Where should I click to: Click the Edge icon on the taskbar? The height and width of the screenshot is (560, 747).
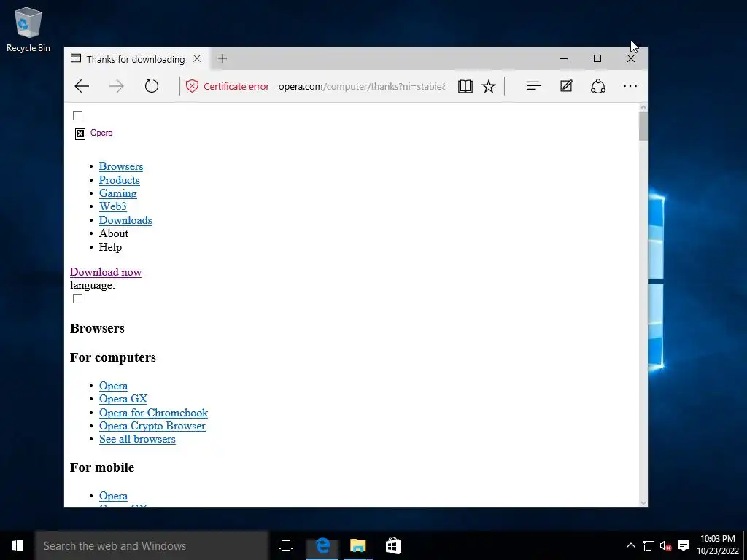tap(322, 545)
